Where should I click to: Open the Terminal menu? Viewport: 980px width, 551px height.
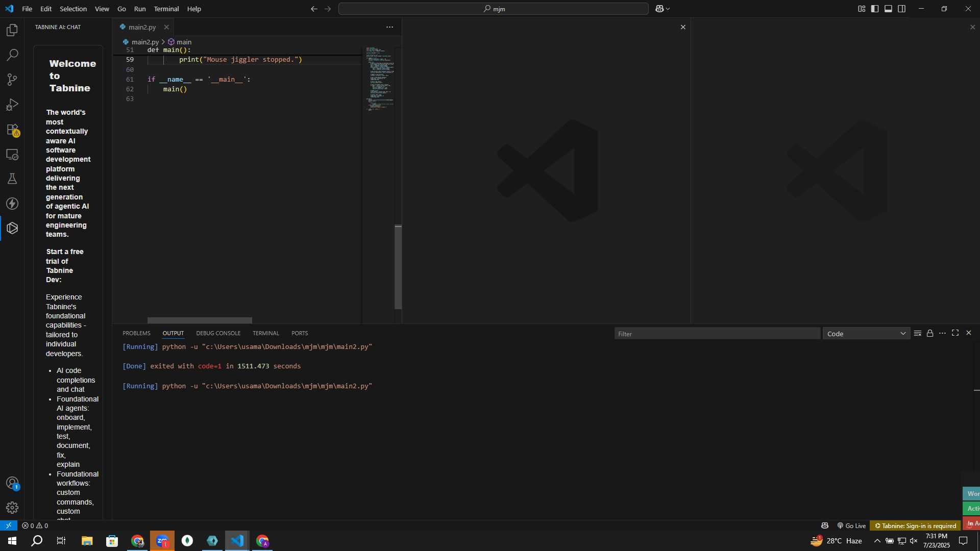pos(166,9)
